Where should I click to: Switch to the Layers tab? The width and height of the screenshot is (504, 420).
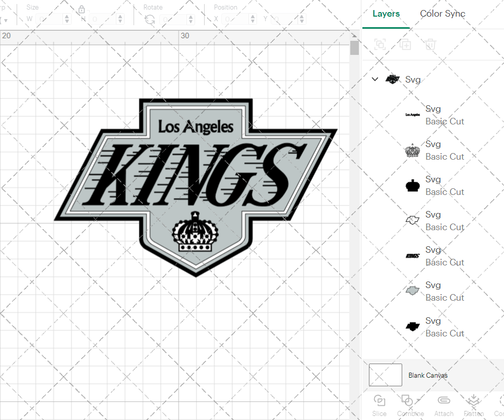(386, 14)
